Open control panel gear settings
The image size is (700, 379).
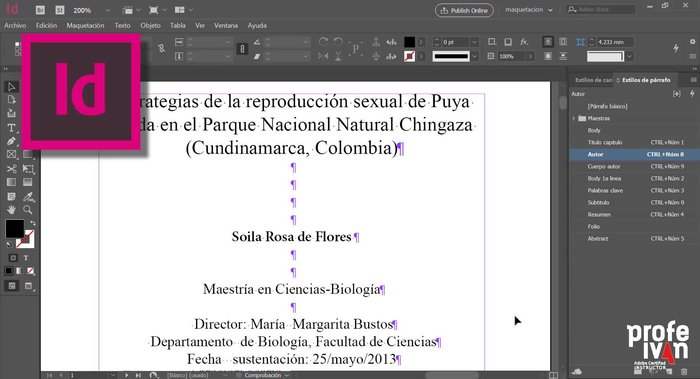(692, 42)
